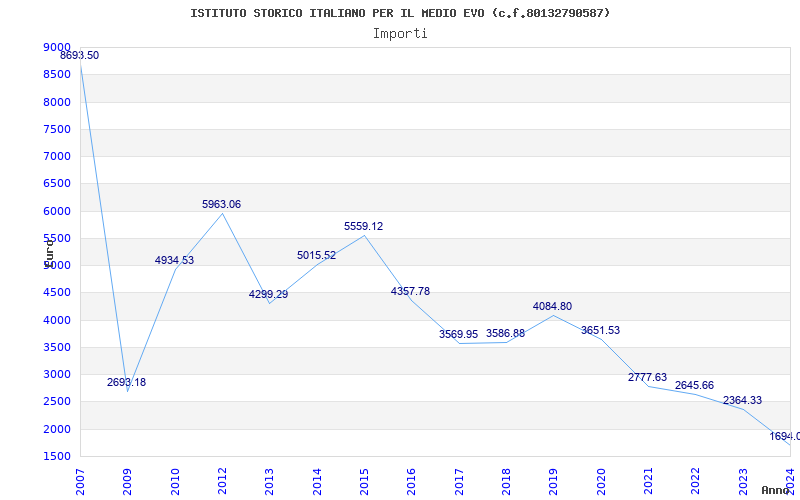Click the 2000 y-axis tick label
The height and width of the screenshot is (500, 800).
click(57, 429)
